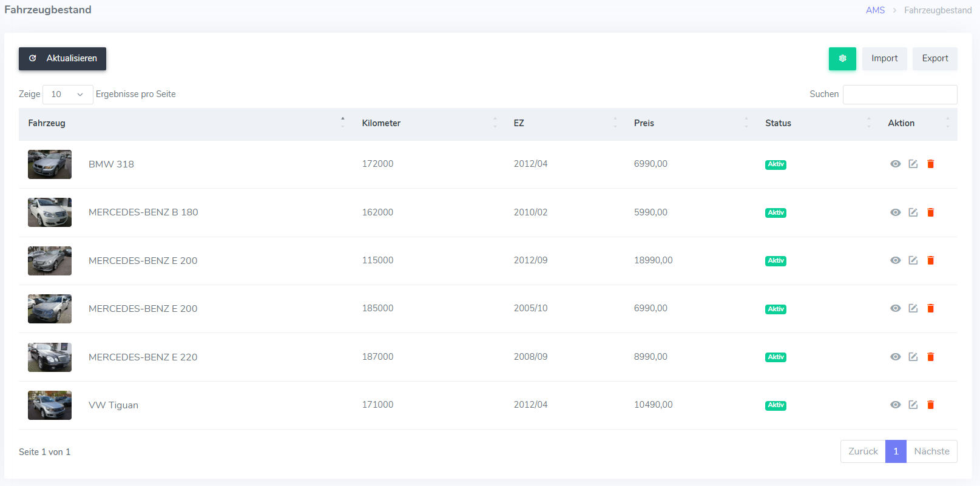Click the 2008/09 EZ value
Viewport: 980px width, 486px height.
530,357
